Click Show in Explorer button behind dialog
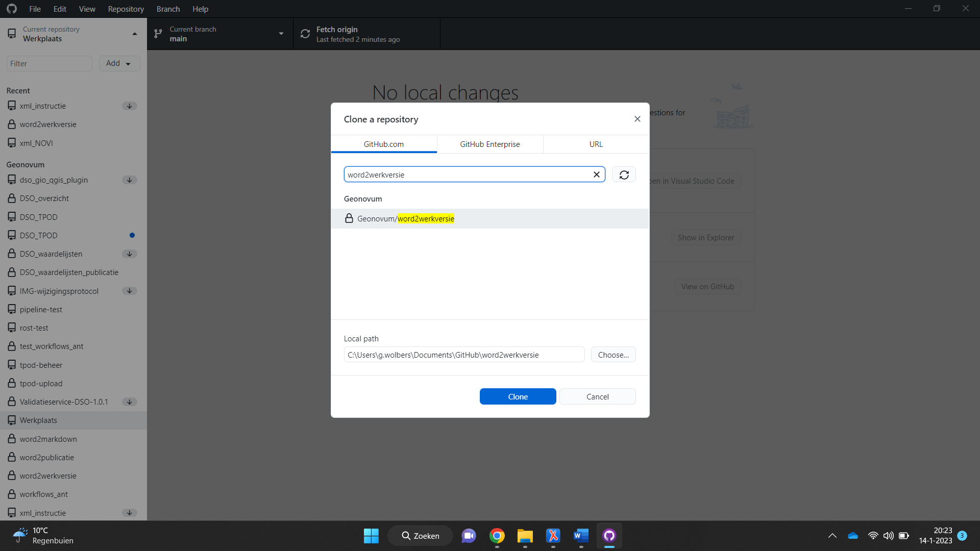Screen dimensions: 980x551 [x=706, y=238]
